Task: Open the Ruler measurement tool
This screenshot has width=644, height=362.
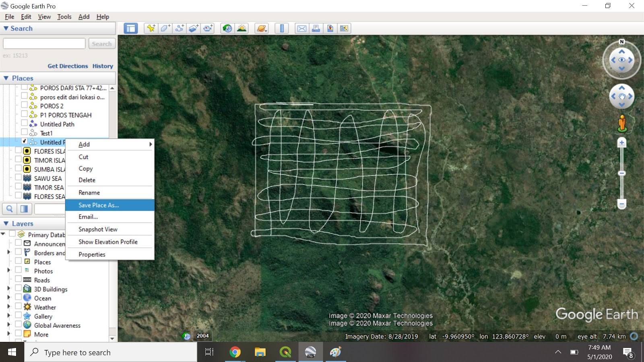Action: point(282,28)
